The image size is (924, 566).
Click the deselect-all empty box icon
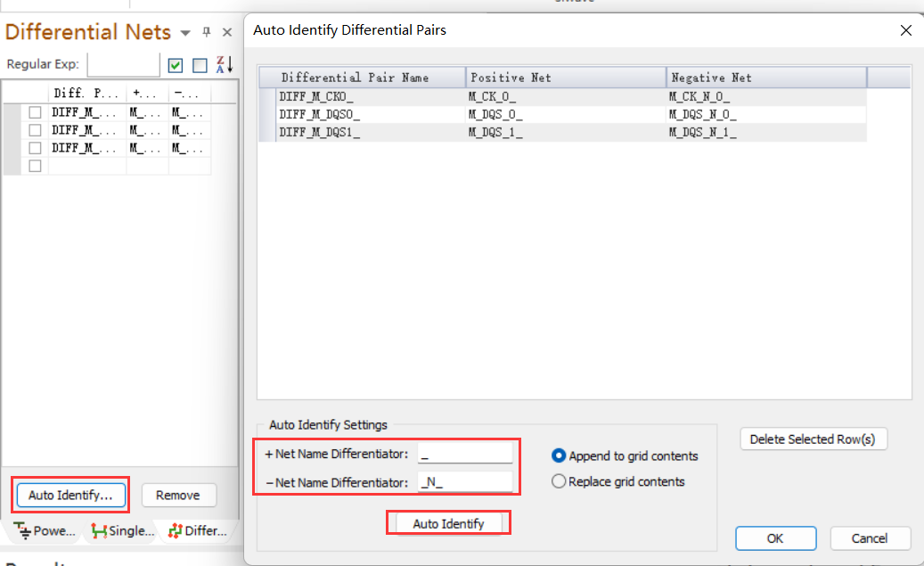pyautogui.click(x=200, y=65)
